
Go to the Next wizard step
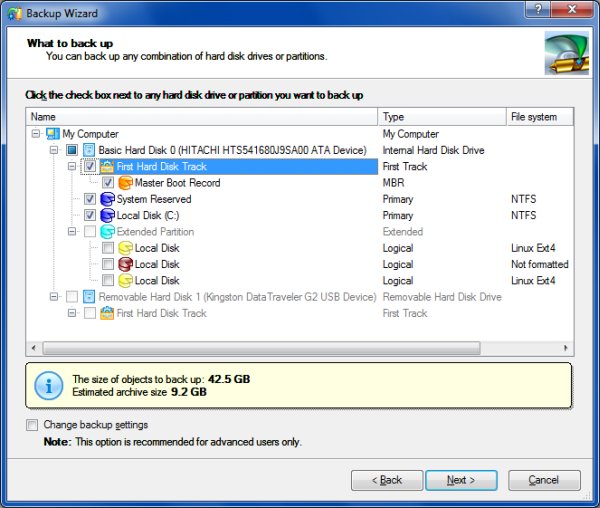pos(461,480)
